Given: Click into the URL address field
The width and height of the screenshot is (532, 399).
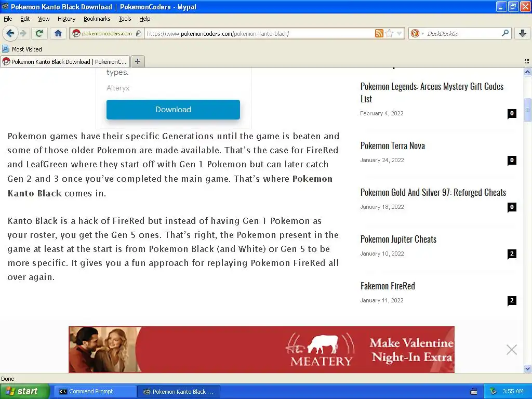Looking at the screenshot, I should pyautogui.click(x=260, y=33).
